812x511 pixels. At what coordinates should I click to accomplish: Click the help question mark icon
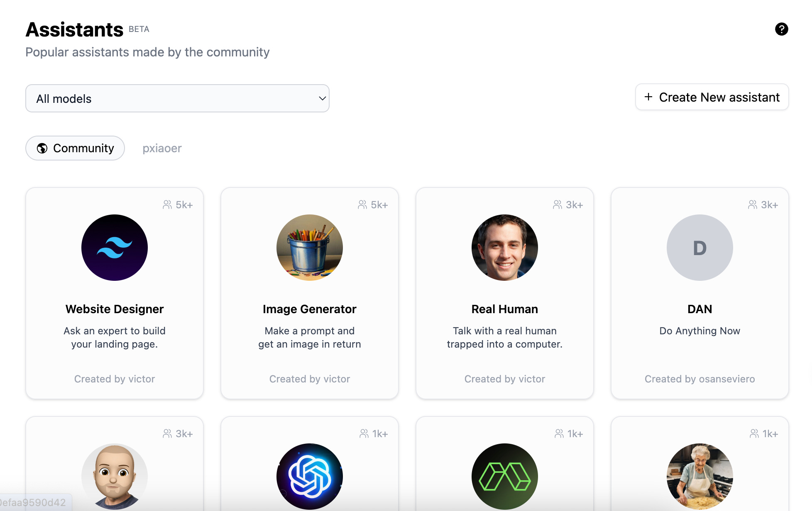point(781,29)
